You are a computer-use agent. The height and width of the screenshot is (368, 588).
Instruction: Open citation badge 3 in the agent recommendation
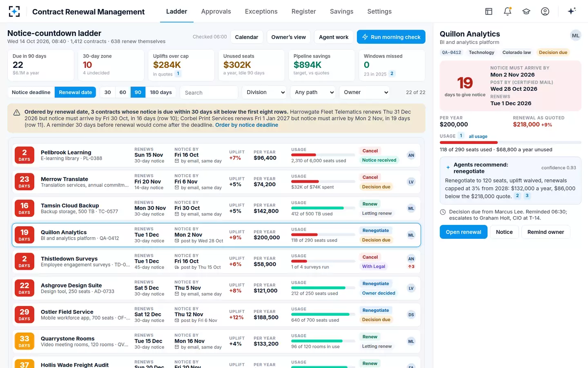tap(527, 196)
